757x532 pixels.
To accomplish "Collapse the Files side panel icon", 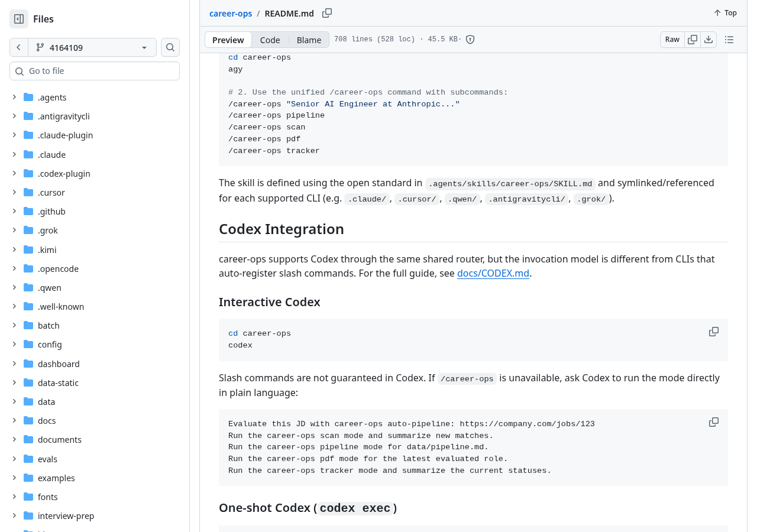I will click(19, 19).
